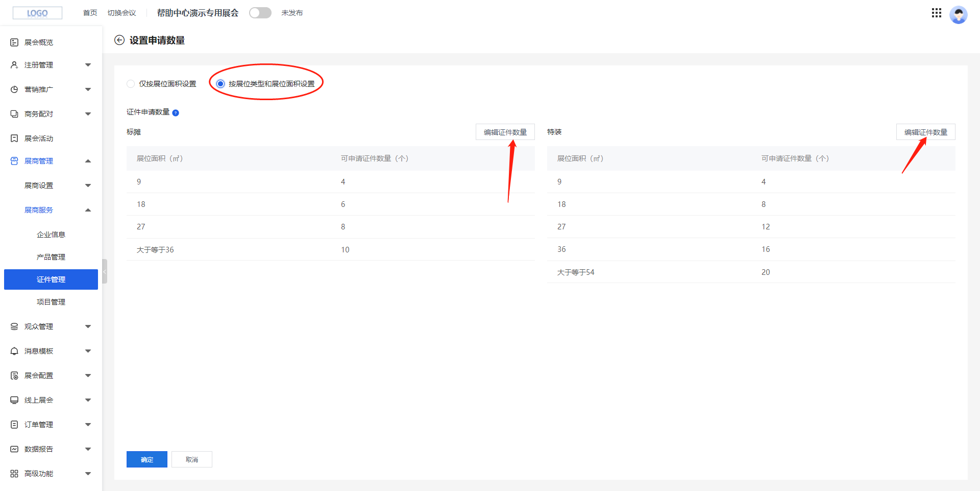Confirm with the 确定 button

click(147, 459)
